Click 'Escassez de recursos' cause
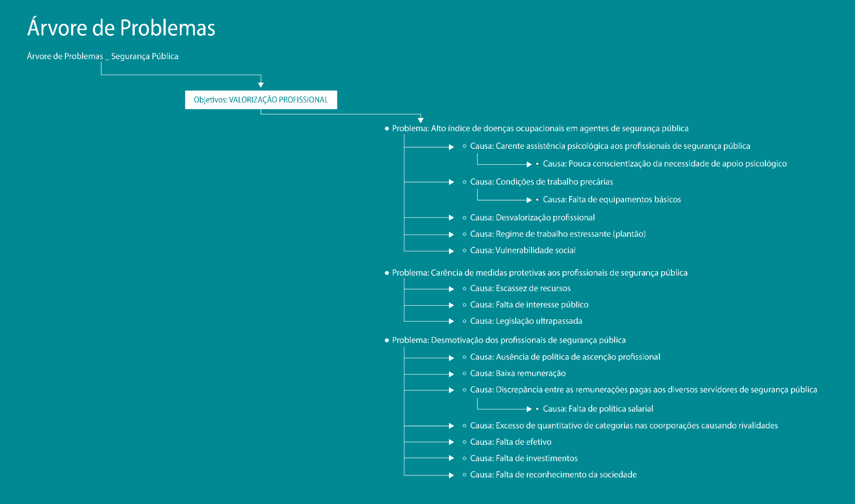 click(520, 288)
